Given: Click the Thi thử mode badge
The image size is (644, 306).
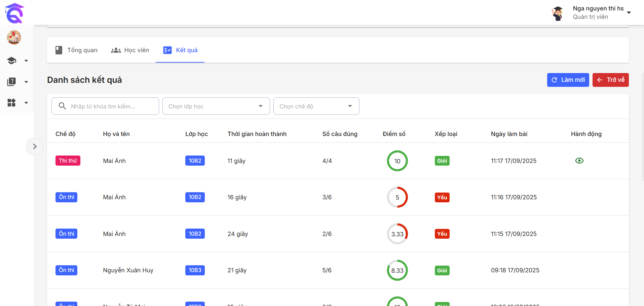Looking at the screenshot, I should (x=68, y=161).
